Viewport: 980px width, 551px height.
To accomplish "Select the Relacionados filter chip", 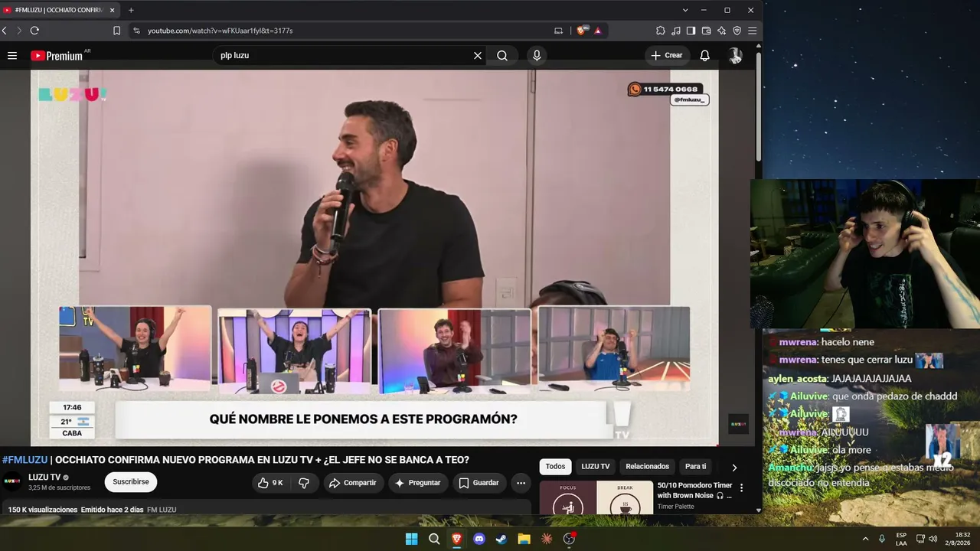I will (647, 467).
